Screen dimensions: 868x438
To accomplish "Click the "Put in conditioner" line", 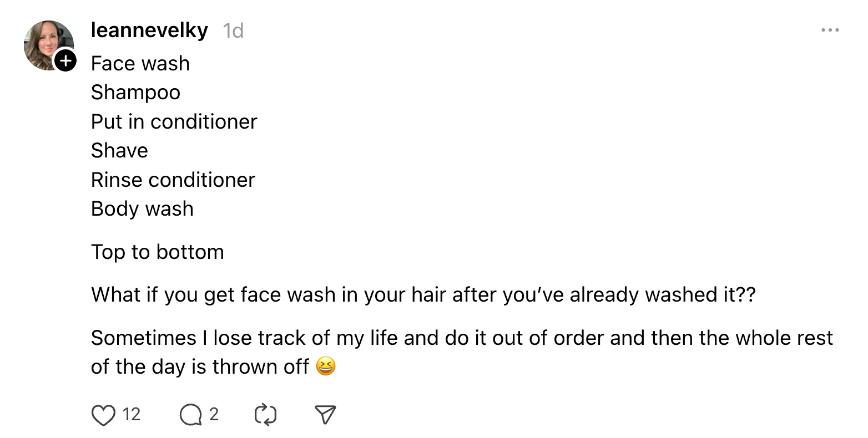I will [x=174, y=122].
